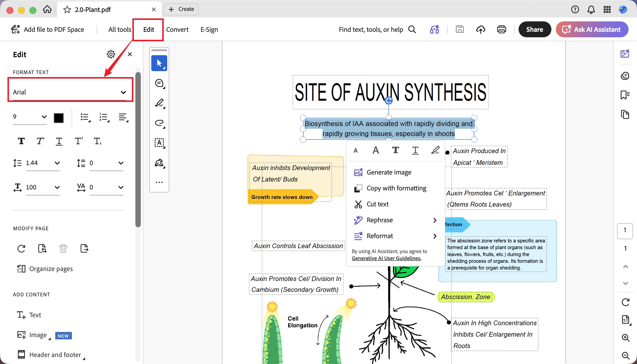Close the Edit panel

[130, 54]
